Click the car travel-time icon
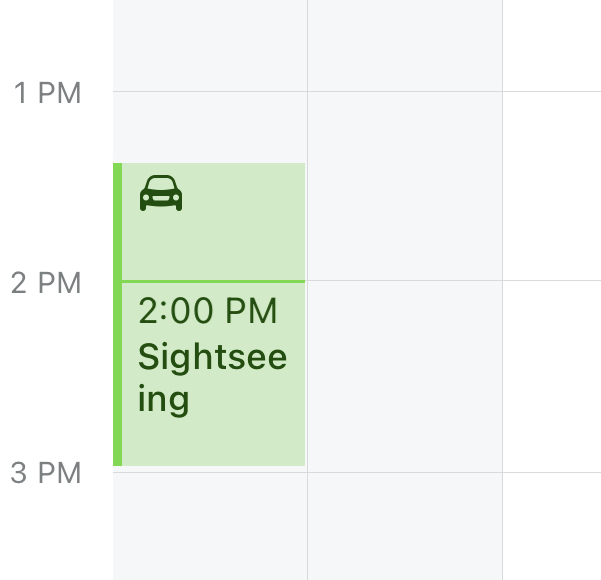601x580 pixels. 161,193
